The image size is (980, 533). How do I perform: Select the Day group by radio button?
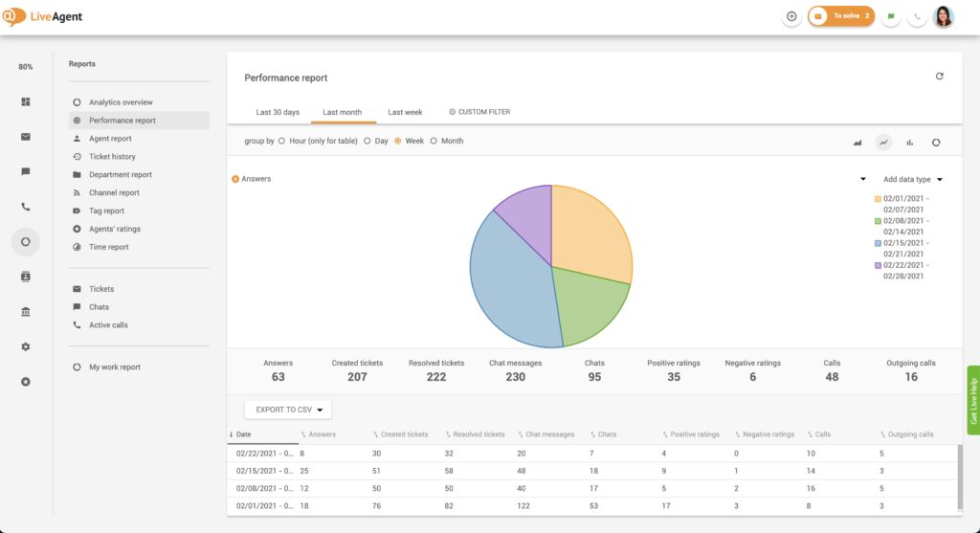tap(368, 141)
